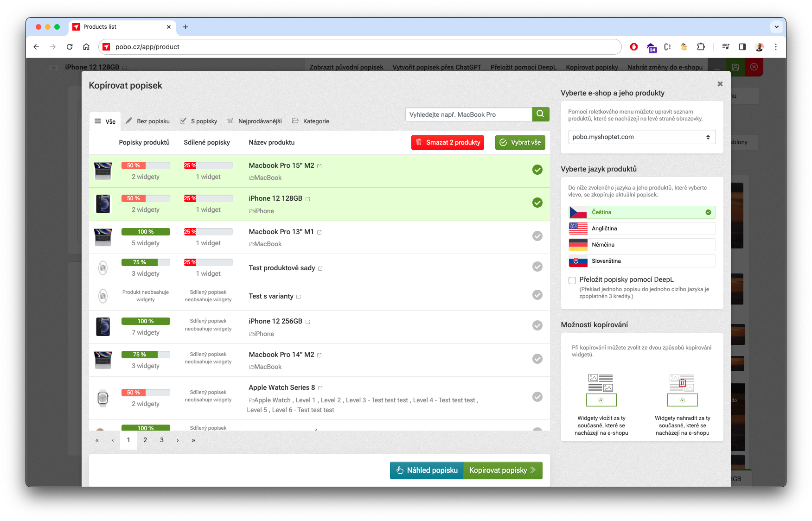Jump to first page double chevron

[97, 440]
